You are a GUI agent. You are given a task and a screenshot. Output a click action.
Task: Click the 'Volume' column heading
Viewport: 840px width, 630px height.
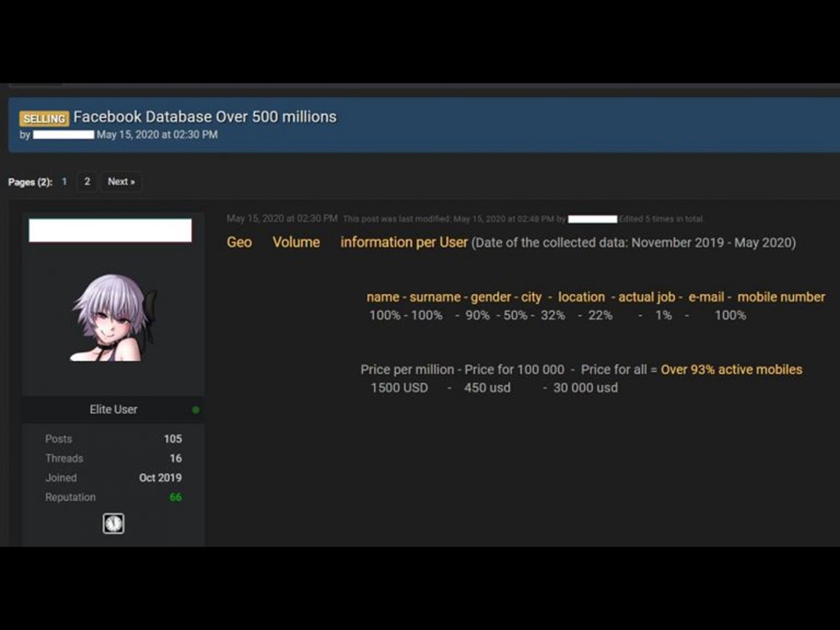point(296,242)
